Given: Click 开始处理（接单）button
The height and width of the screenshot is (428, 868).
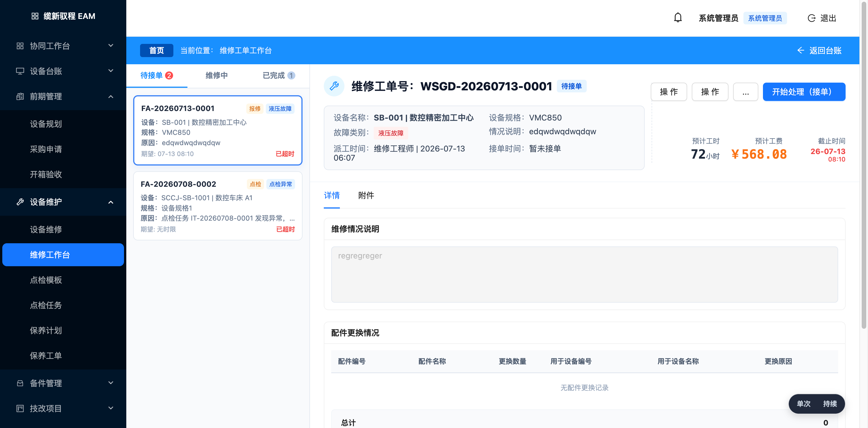Looking at the screenshot, I should (x=804, y=92).
